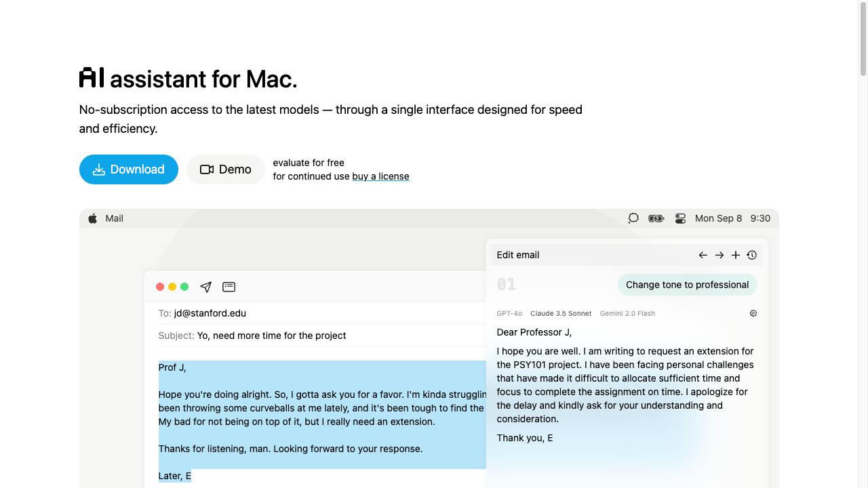Open the Mail menu in the menu bar
Screen dimensions: 868x488
[115, 218]
